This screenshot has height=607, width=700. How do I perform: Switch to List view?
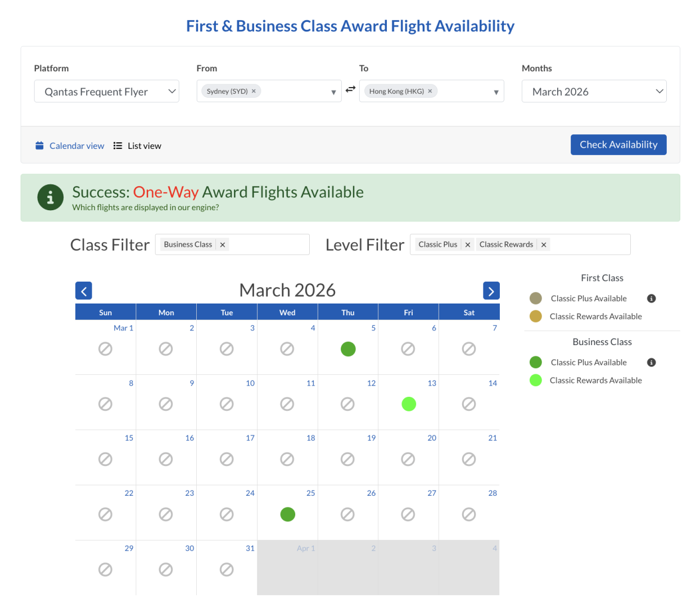coord(138,146)
